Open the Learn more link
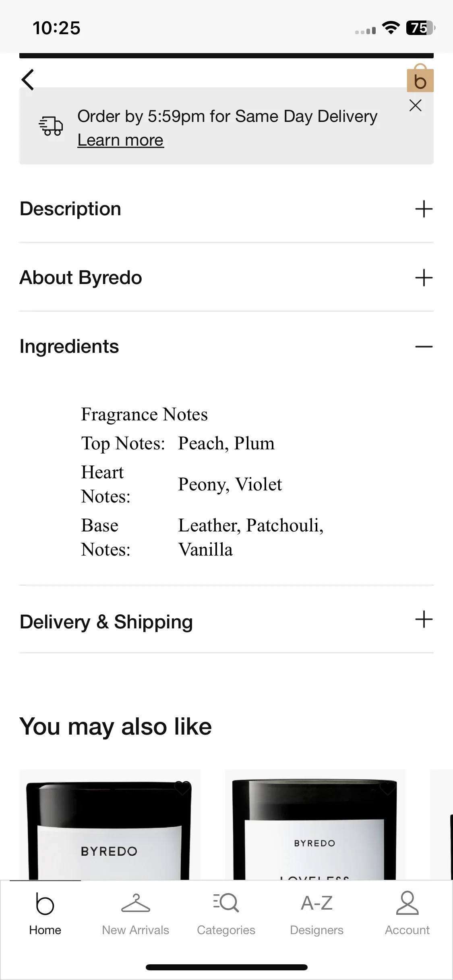The image size is (453, 980). coord(120,140)
